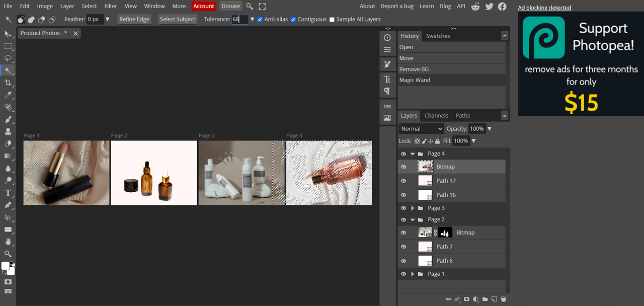This screenshot has width=644, height=306.
Task: Select the Zoom tool
Action: click(x=8, y=254)
